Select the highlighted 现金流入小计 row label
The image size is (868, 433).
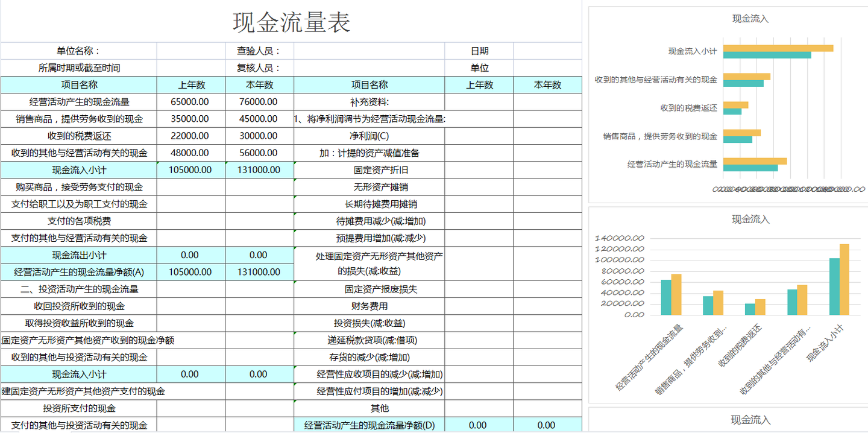[x=78, y=169]
